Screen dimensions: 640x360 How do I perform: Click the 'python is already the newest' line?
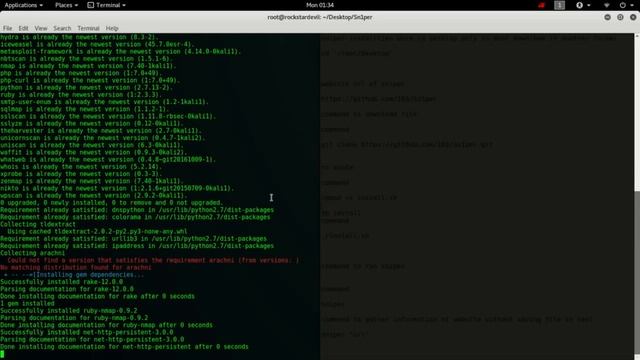(86, 87)
